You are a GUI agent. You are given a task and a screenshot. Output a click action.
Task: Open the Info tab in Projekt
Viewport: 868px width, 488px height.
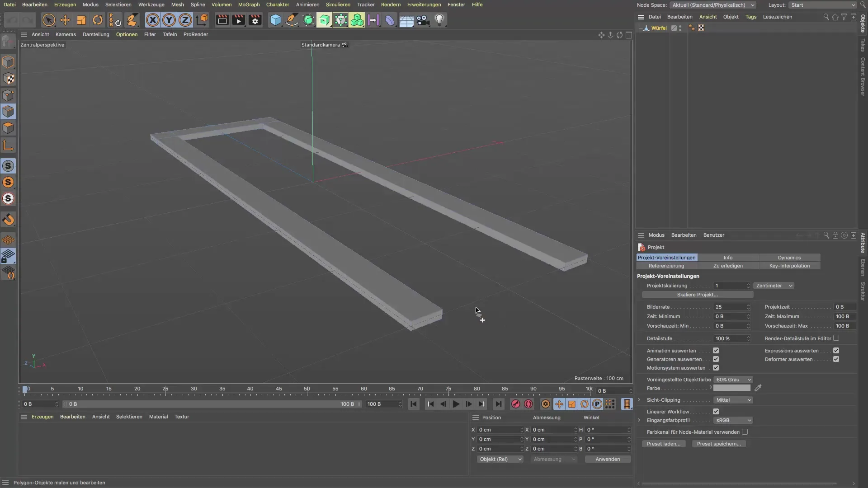(728, 258)
